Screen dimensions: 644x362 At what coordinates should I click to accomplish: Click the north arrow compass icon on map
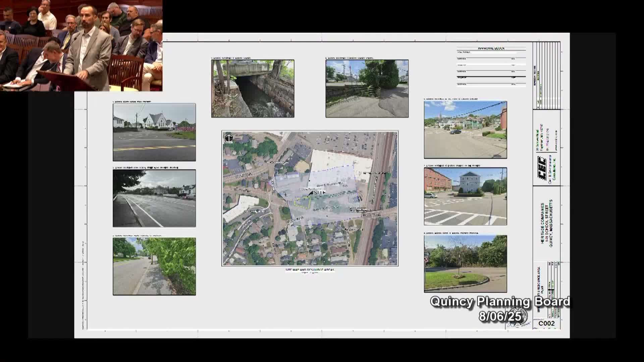coord(229,138)
